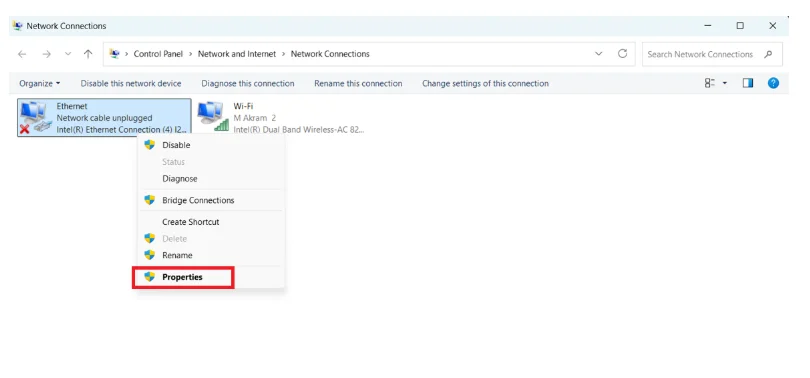
Task: Click Intel(R) Dual Band Wireless-AC text
Action: tap(299, 130)
